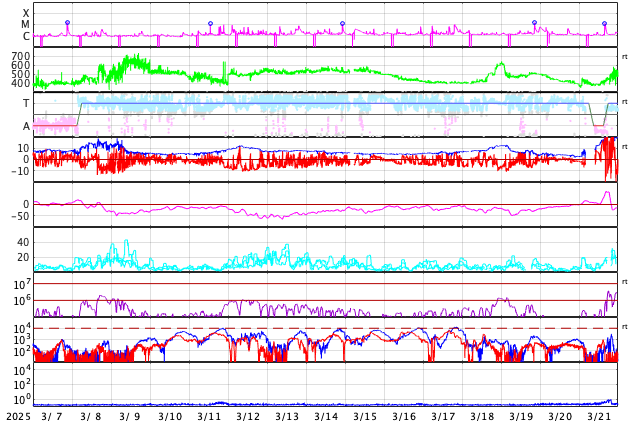The width and height of the screenshot is (634, 424).
Task: Click the flare marker circle on 3/21
Action: pos(604,23)
